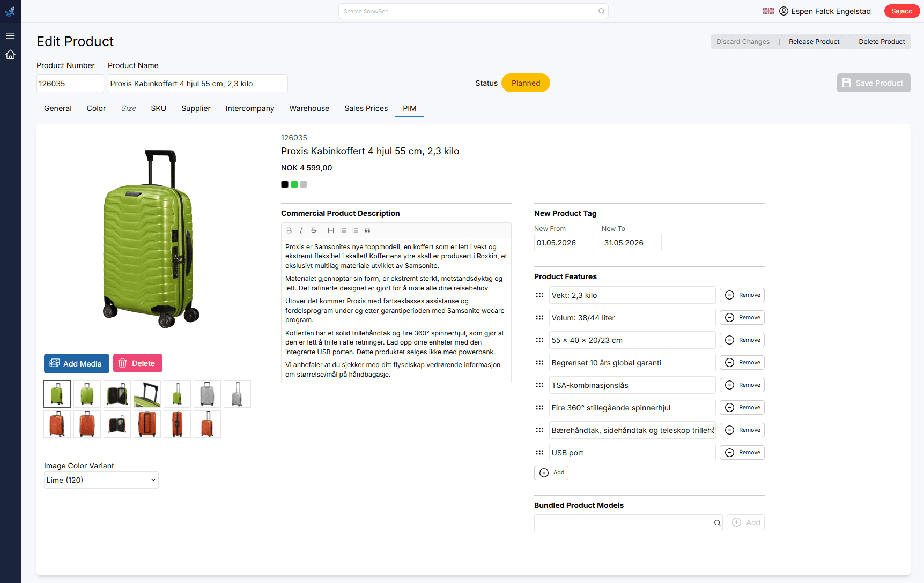Open the hamburger navigation menu
The image size is (924, 583).
click(10, 35)
